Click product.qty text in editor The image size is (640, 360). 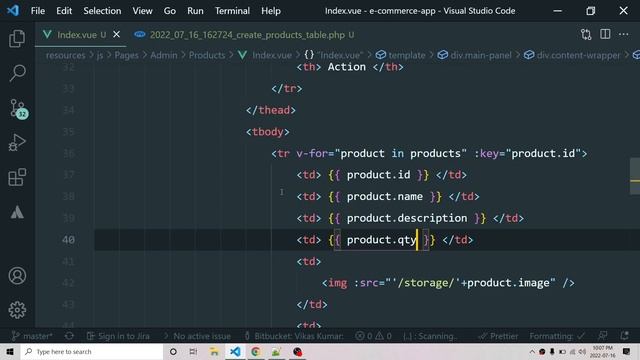[381, 240]
